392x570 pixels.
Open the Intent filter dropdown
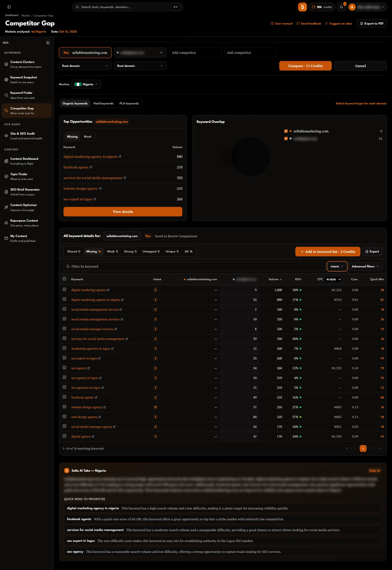click(337, 266)
